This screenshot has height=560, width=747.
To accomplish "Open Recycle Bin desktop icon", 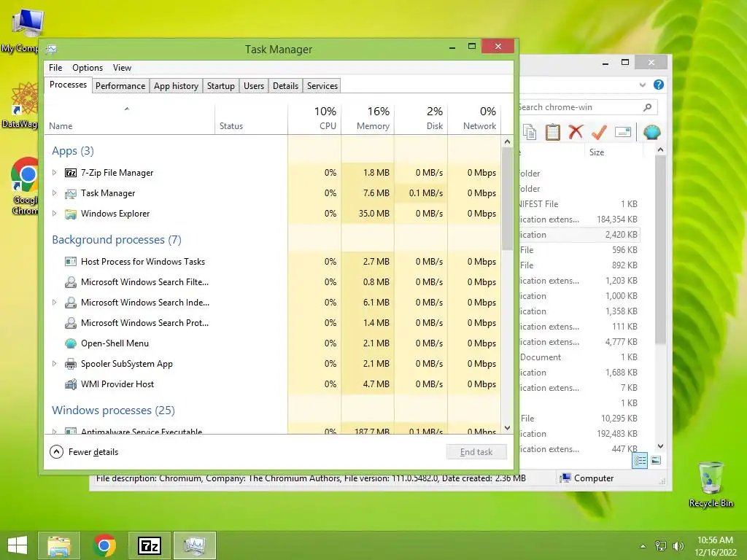I will point(711,484).
